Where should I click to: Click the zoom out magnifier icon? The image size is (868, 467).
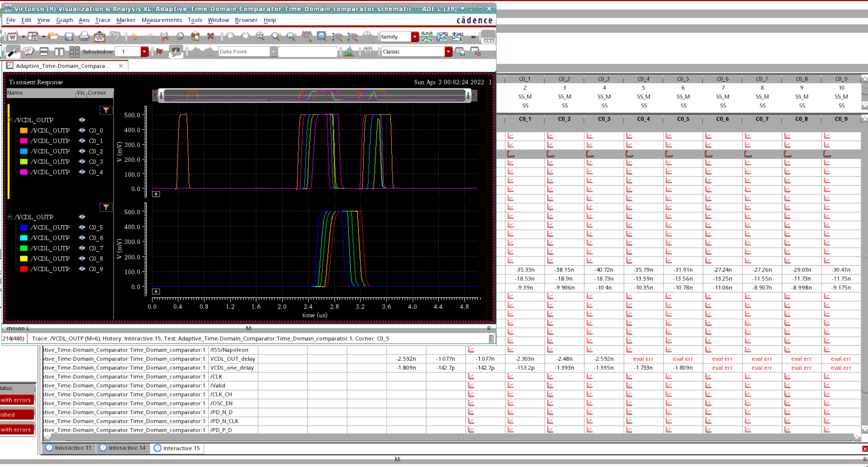pos(291,36)
